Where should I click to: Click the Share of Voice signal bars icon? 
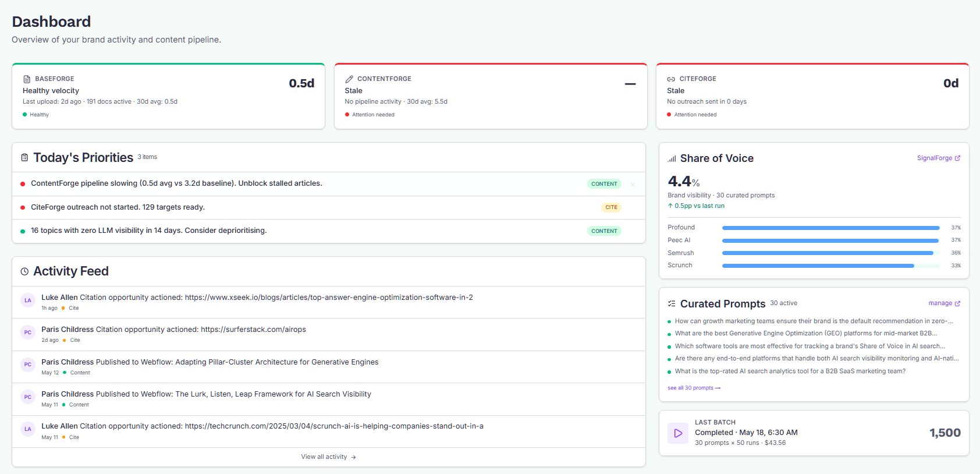(x=672, y=158)
